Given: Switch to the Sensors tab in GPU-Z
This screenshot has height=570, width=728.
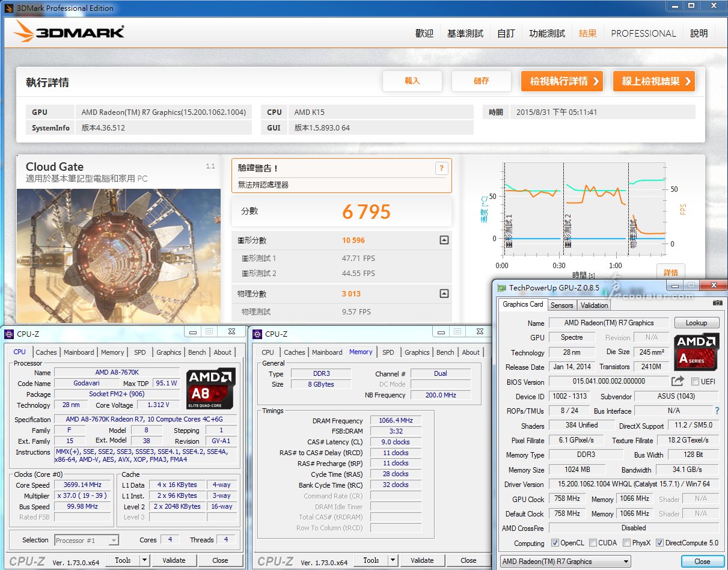Looking at the screenshot, I should 562,305.
